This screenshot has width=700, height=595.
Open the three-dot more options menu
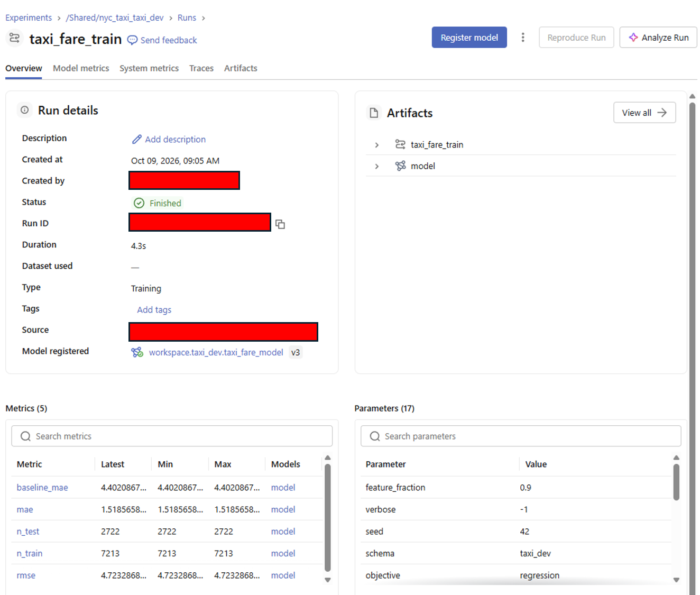click(x=523, y=38)
